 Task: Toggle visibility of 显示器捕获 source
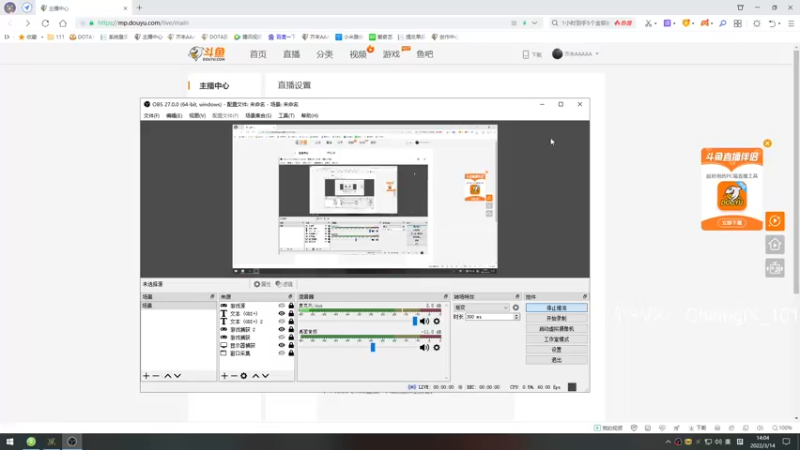pos(282,345)
